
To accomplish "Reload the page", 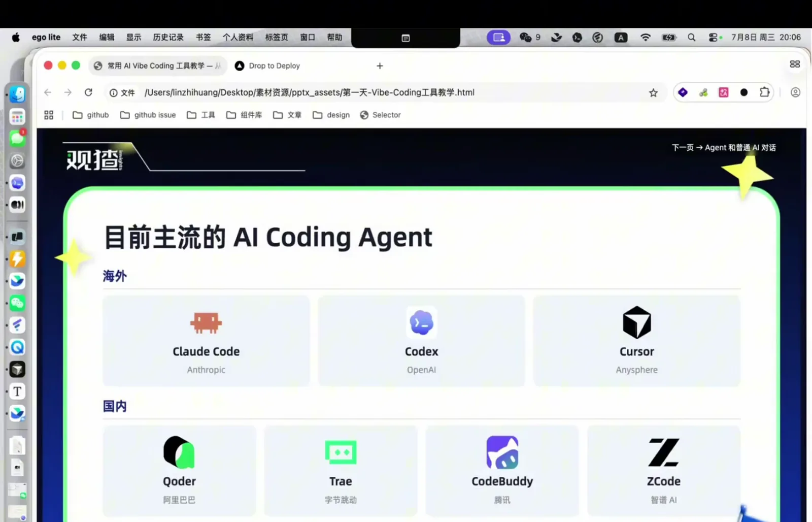I will point(88,92).
